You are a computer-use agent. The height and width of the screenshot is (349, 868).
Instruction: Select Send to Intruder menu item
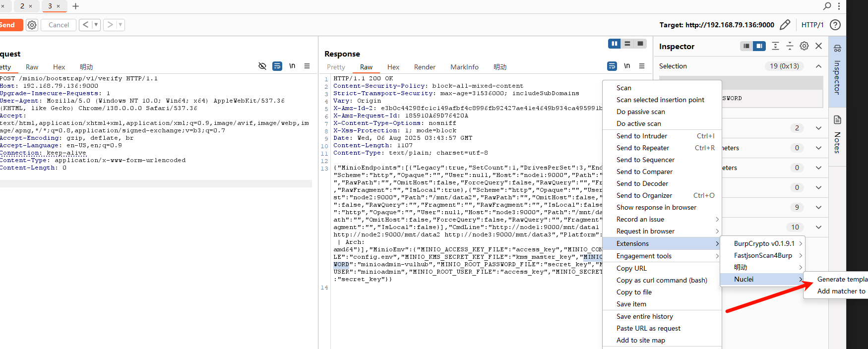point(641,136)
